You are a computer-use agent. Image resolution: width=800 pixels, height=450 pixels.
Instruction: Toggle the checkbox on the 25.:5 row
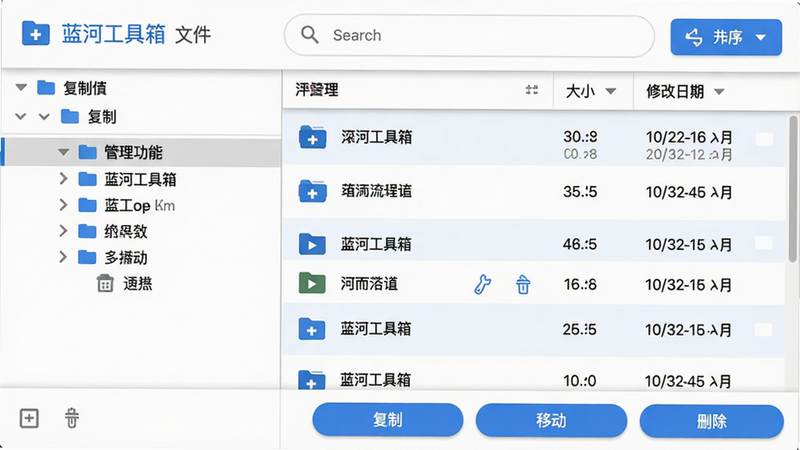pos(763,330)
